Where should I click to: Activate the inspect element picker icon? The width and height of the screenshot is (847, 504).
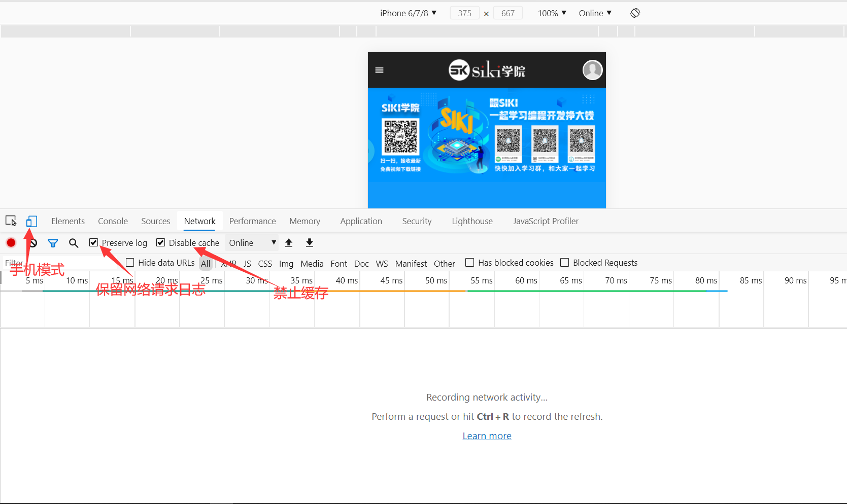(x=11, y=221)
